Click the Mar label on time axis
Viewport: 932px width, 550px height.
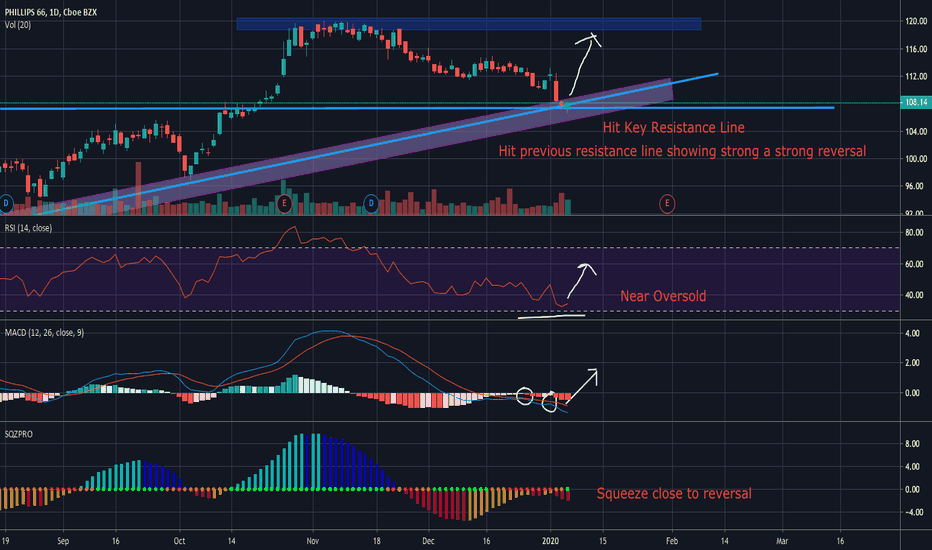click(x=782, y=541)
